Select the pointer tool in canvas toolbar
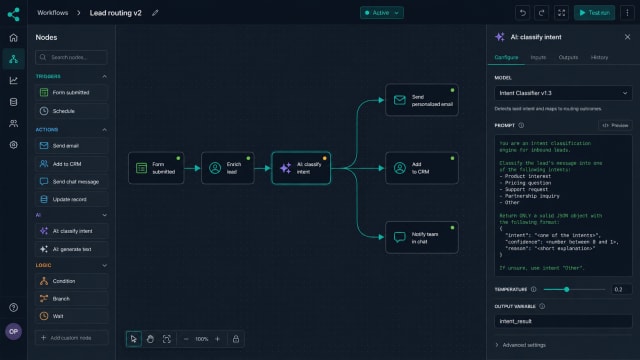 coord(133,339)
